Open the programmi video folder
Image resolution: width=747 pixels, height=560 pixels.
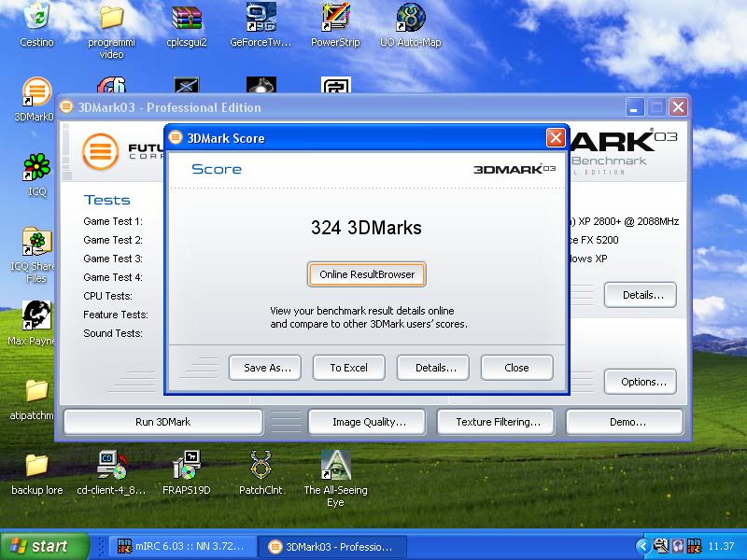click(111, 17)
